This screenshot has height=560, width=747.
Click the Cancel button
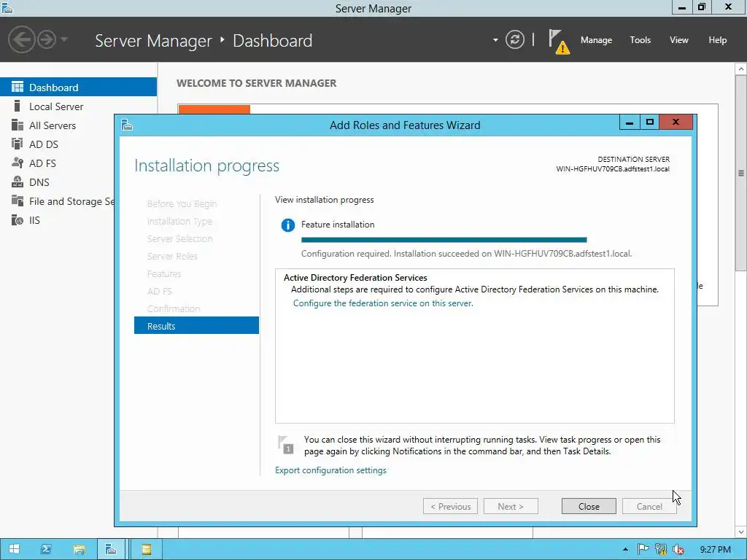[x=649, y=506]
